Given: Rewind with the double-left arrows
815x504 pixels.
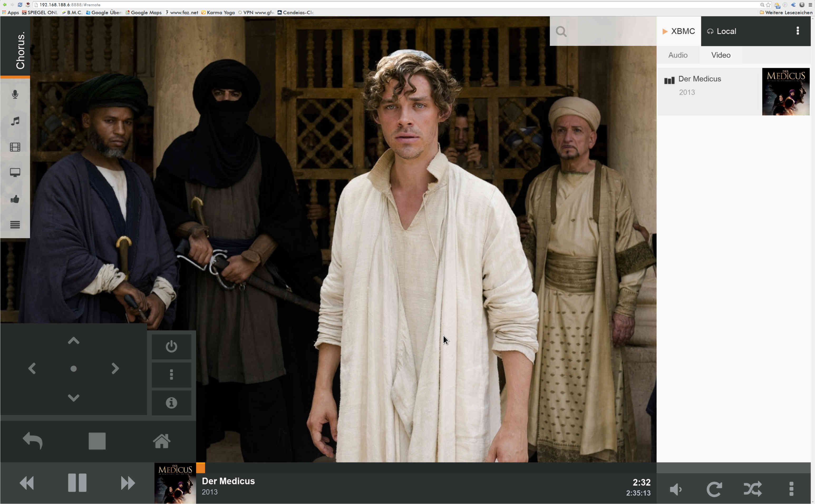Looking at the screenshot, I should click(27, 483).
